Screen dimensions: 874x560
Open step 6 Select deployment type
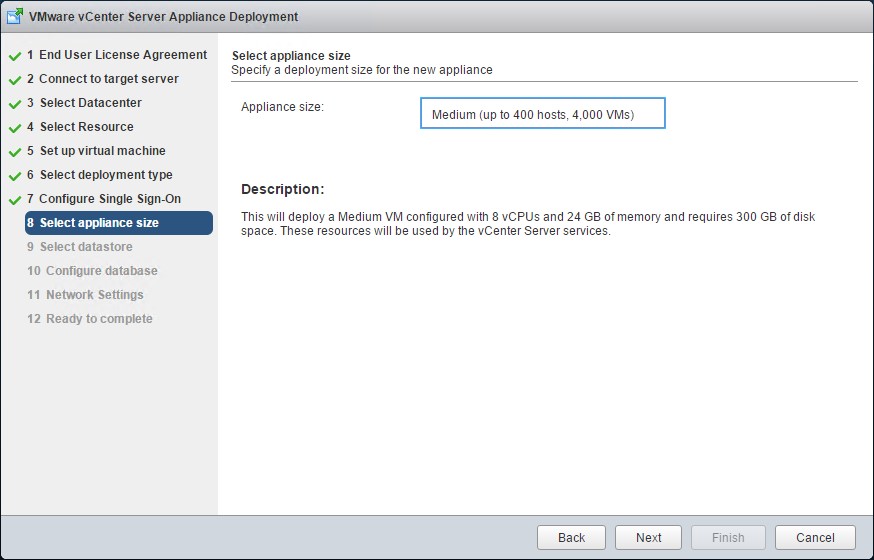100,174
